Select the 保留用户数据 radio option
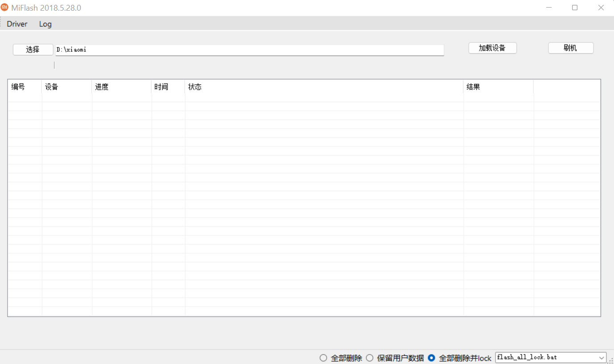Screen dimensions: 614x364 (395, 358)
